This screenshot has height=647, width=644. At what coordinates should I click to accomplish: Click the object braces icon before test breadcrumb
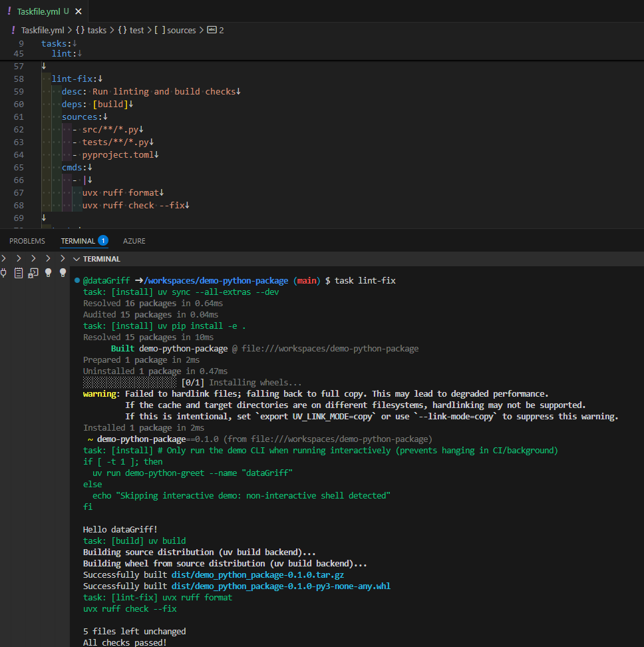pyautogui.click(x=122, y=30)
